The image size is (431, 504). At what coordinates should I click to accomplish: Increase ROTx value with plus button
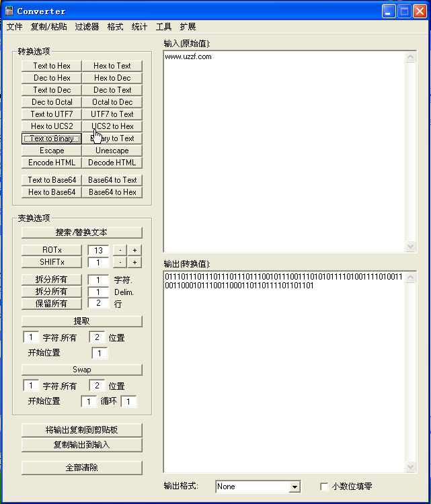[x=134, y=251]
